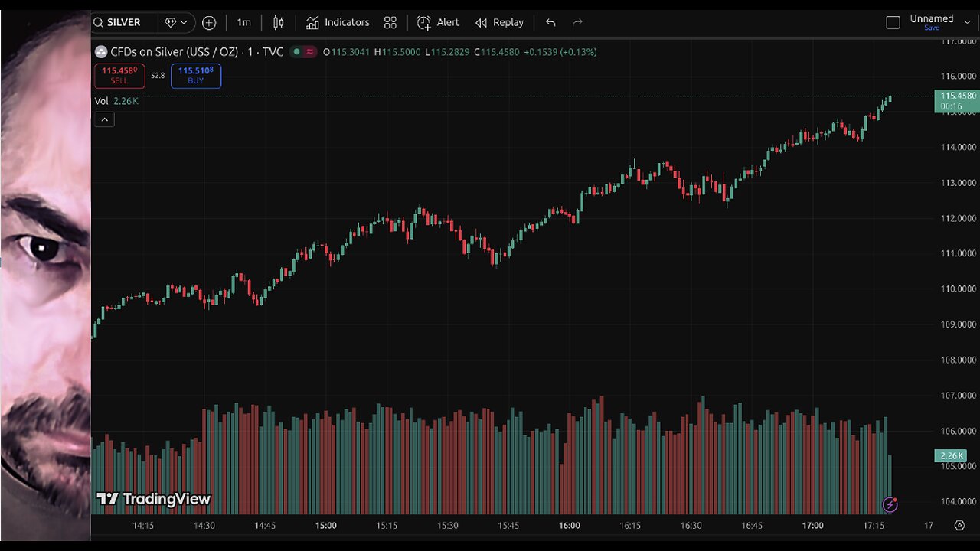Click the Alert button
This screenshot has width=980, height=551.
pos(438,23)
